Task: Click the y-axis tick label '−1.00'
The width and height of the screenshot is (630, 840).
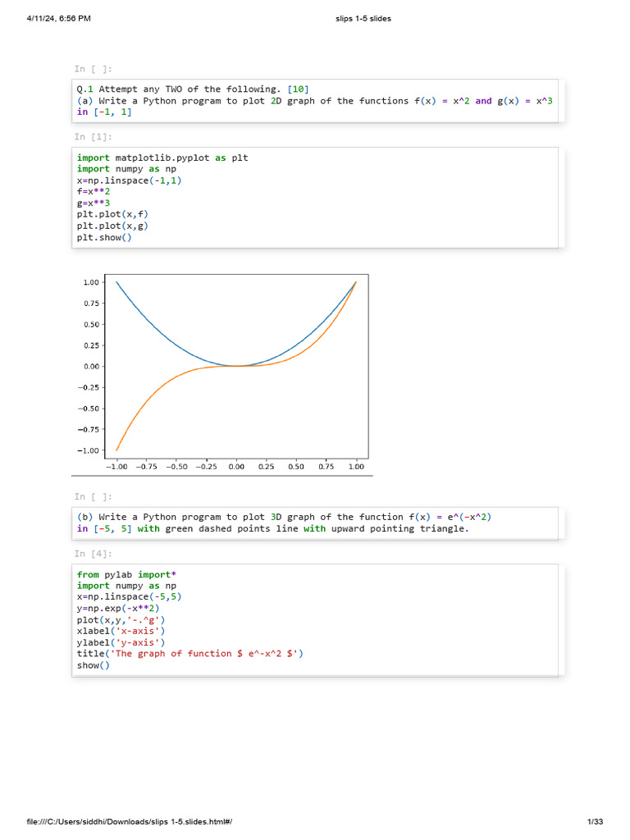Action: [x=90, y=450]
